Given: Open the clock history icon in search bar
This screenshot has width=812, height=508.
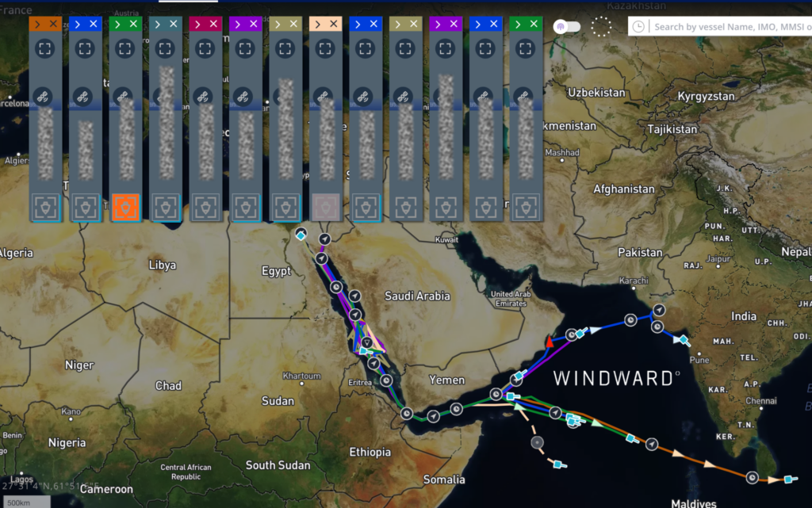Looking at the screenshot, I should [638, 26].
